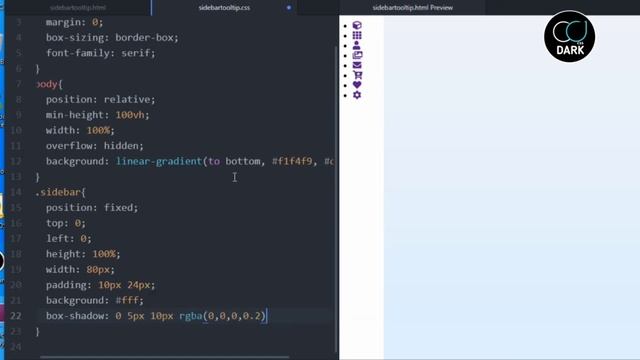Click the cube icon in the preview sidebar

pyautogui.click(x=357, y=25)
